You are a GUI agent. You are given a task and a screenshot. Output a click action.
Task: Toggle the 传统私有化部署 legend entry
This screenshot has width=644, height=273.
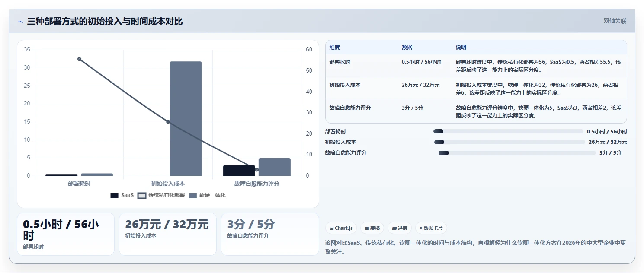161,195
